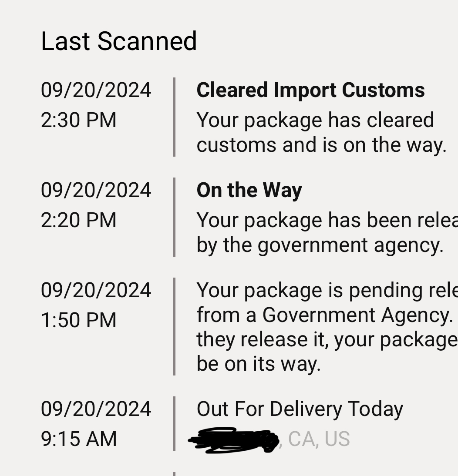Click the 2:20 PM timestamp
Screen dimensions: 458x476
[x=79, y=220]
